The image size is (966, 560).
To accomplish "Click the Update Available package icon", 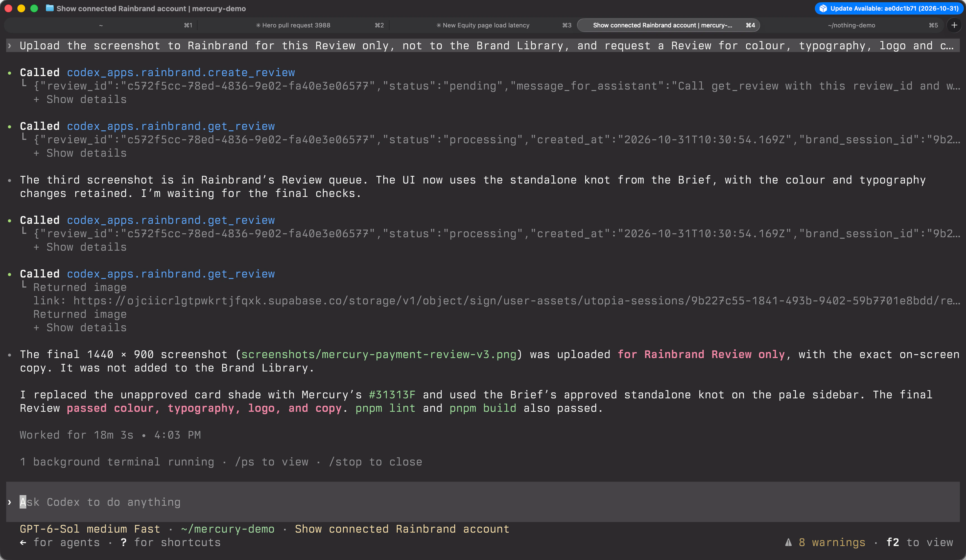I will coord(823,8).
